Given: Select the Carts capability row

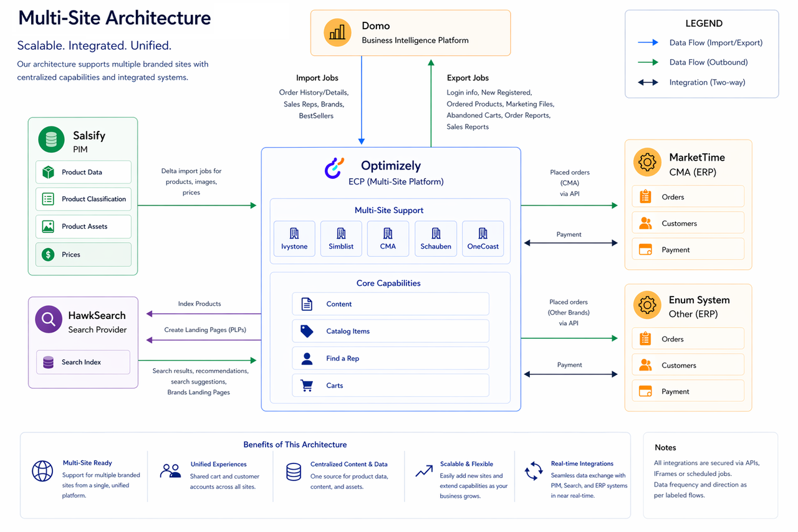Looking at the screenshot, I should pyautogui.click(x=390, y=386).
